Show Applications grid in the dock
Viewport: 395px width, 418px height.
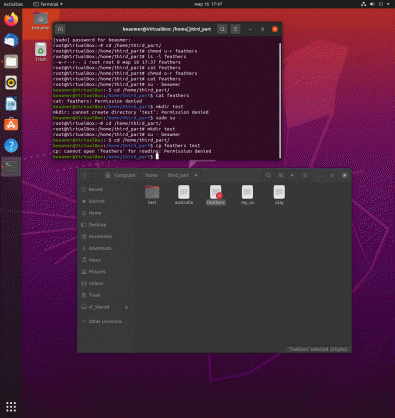pos(11,407)
